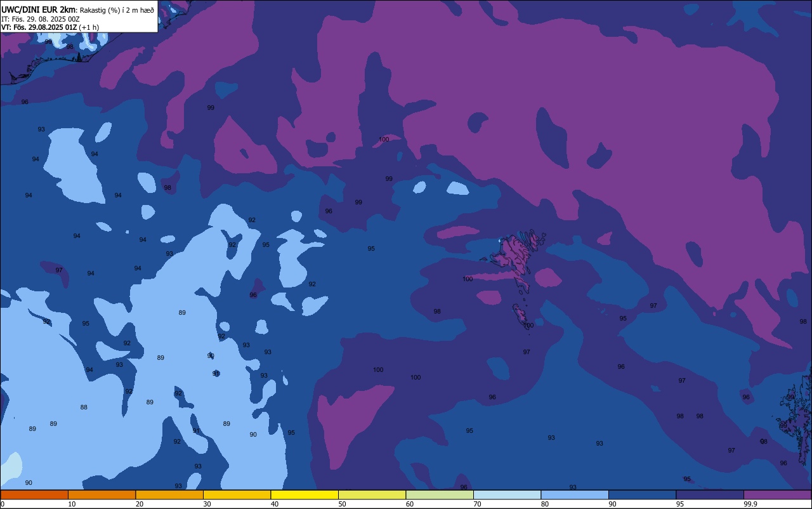812x509 pixels.
Task: Click the dark indigo 95–99.9 legend swatch
Action: 710,494
